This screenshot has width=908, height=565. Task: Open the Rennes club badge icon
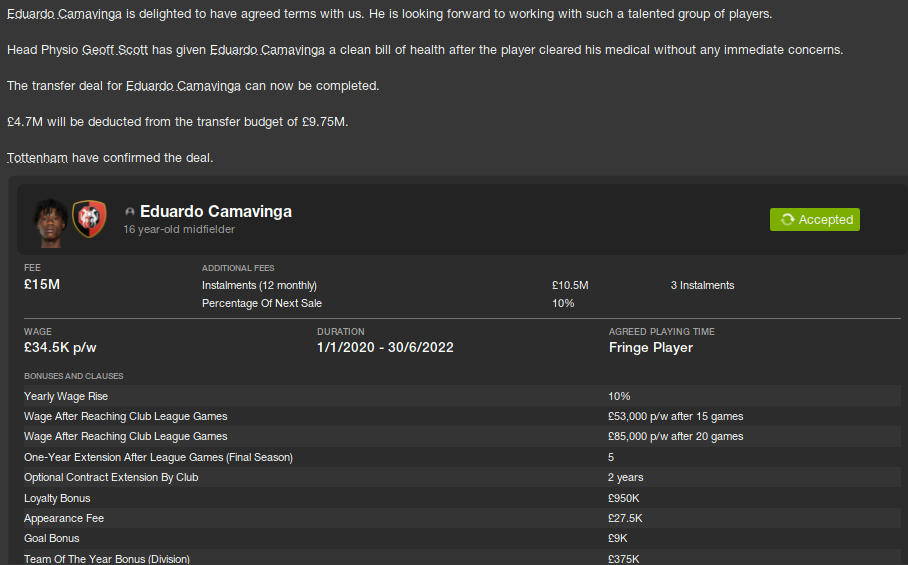89,218
